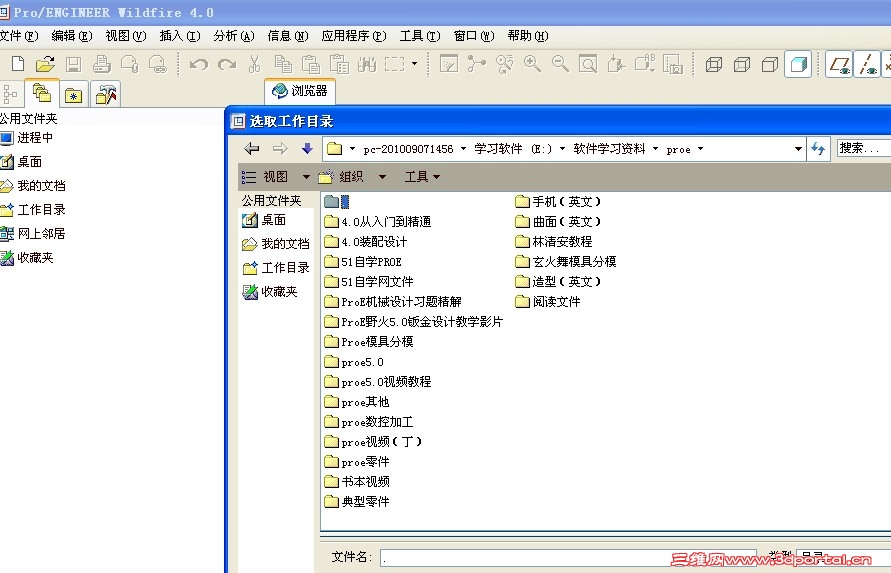This screenshot has width=891, height=573.
Task: Open the Favorites navigator tab
Action: 73,94
